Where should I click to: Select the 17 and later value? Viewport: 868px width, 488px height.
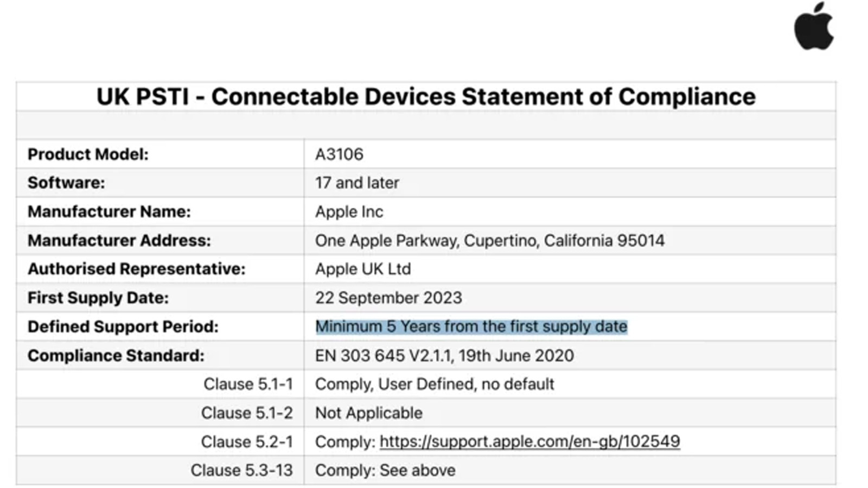357,183
